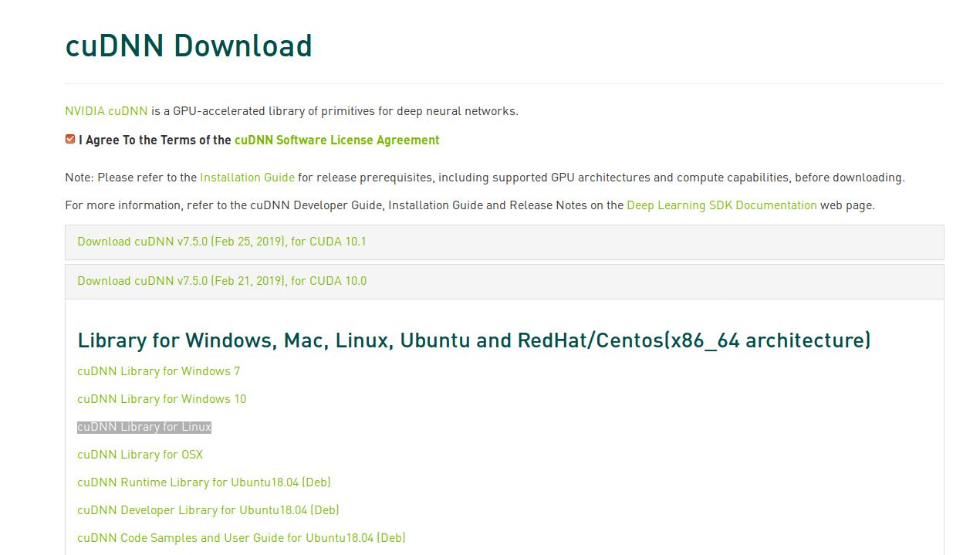Expand cuDNN v7.5.0 for CUDA 10.1
The image size is (980, 555).
(x=222, y=242)
